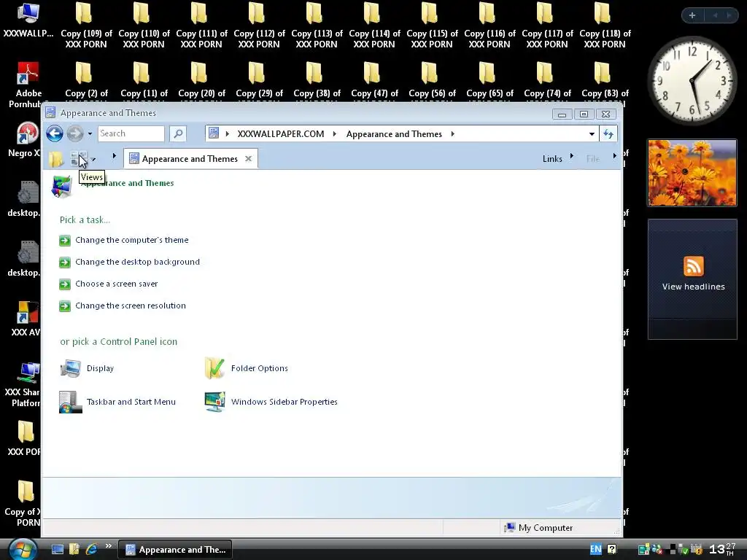Click the control panel icon in address bar
This screenshot has height=560, width=747.
(x=214, y=133)
